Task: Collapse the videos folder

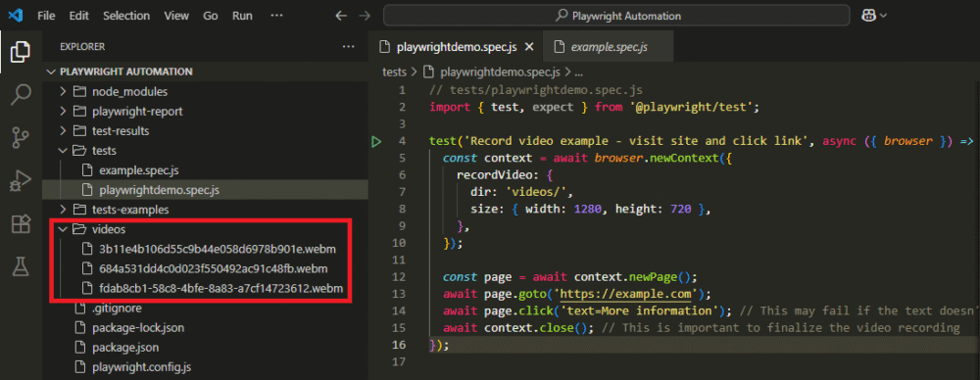Action: [x=63, y=229]
